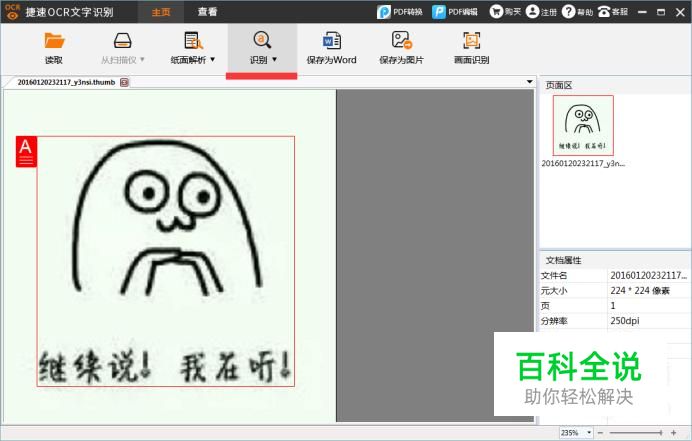The image size is (692, 441).
Task: Select the page thumbnail in 页面区
Action: click(x=583, y=125)
